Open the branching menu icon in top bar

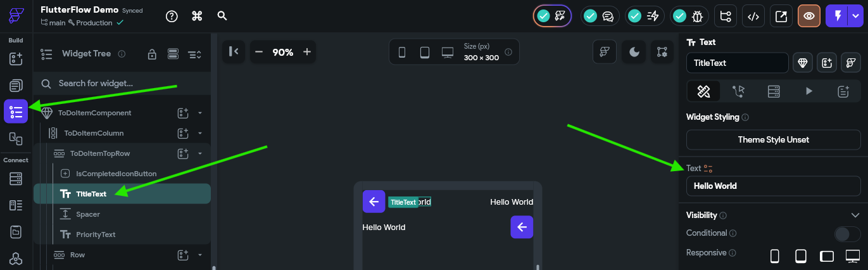pyautogui.click(x=726, y=16)
